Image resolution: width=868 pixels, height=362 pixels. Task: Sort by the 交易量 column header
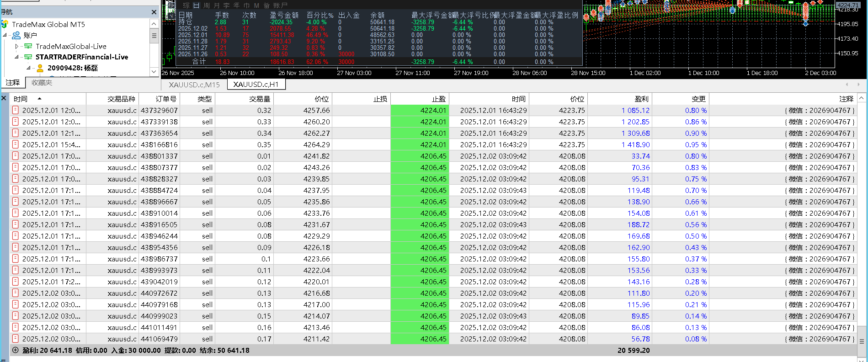click(x=244, y=99)
